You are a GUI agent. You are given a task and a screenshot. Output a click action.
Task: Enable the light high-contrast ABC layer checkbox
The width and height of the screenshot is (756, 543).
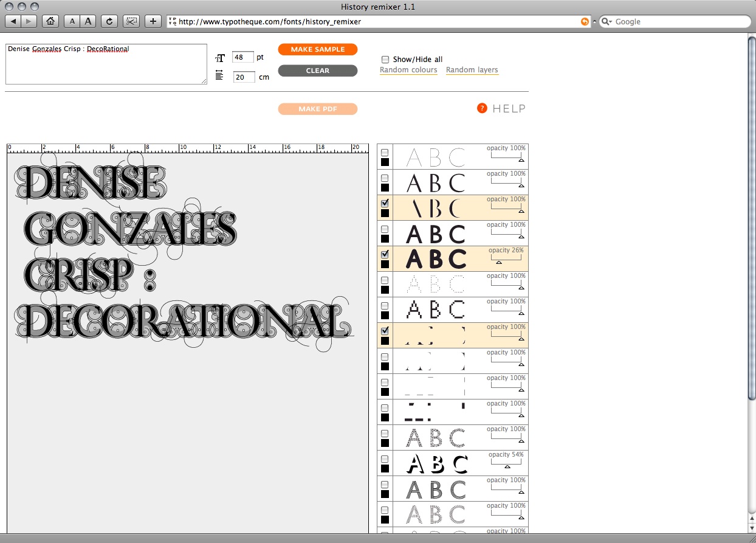tap(385, 178)
